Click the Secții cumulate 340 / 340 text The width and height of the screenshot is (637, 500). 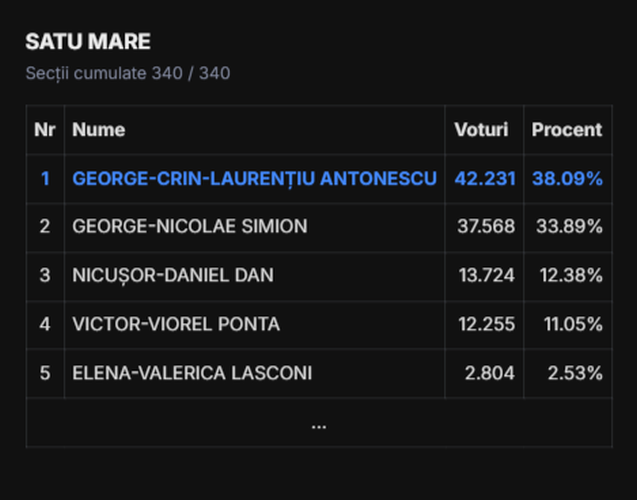tap(128, 74)
